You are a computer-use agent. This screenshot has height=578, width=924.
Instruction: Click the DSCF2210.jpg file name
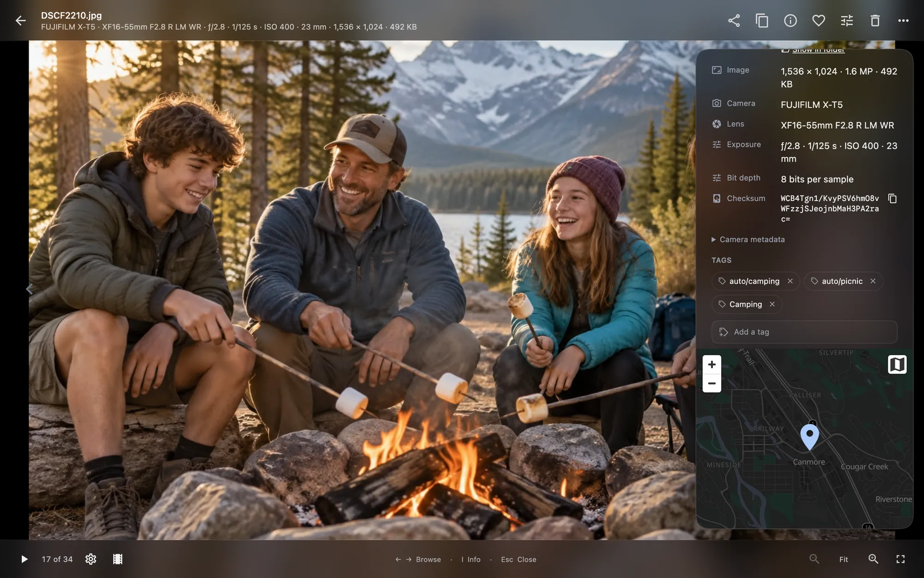pyautogui.click(x=71, y=15)
